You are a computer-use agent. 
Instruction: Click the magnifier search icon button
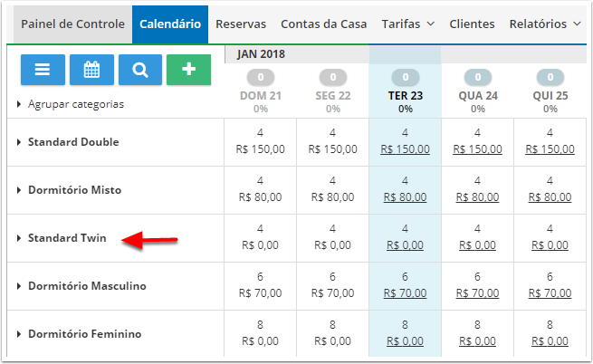click(139, 70)
